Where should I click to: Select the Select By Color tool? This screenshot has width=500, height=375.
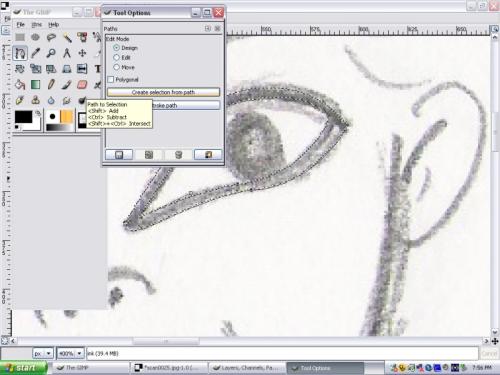pos(82,37)
